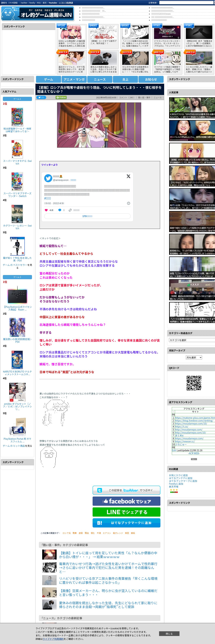Click the Razer arcade controller product image

[17, 295]
